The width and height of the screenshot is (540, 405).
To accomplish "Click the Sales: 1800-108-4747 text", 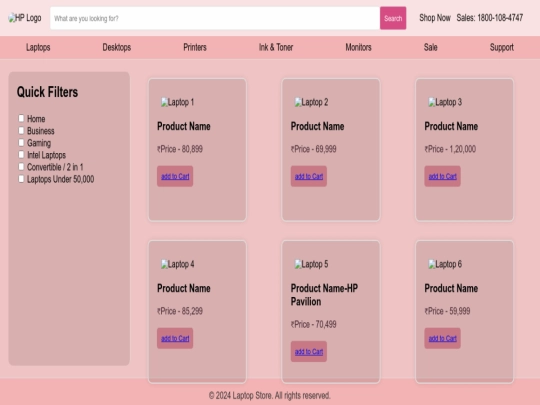I will tap(489, 18).
